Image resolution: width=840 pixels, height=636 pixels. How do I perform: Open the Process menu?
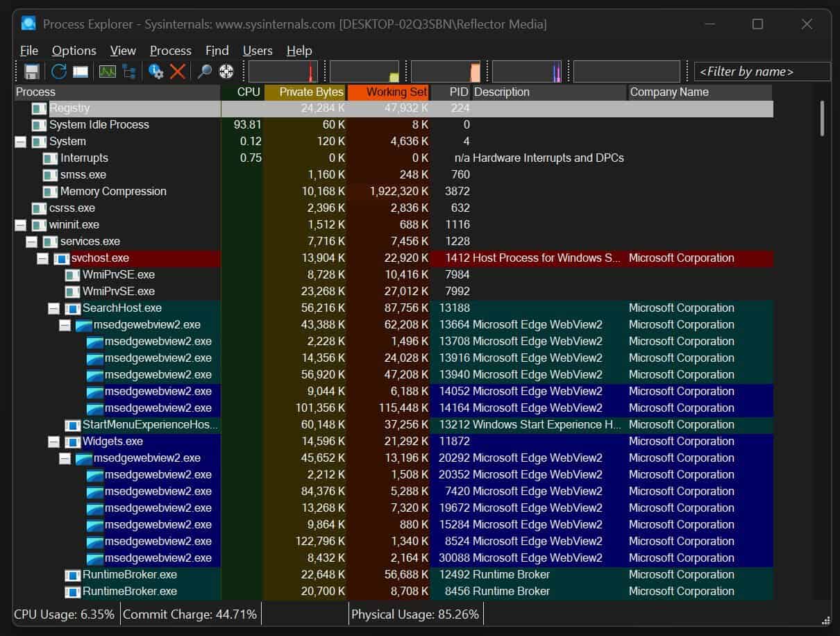click(x=171, y=51)
